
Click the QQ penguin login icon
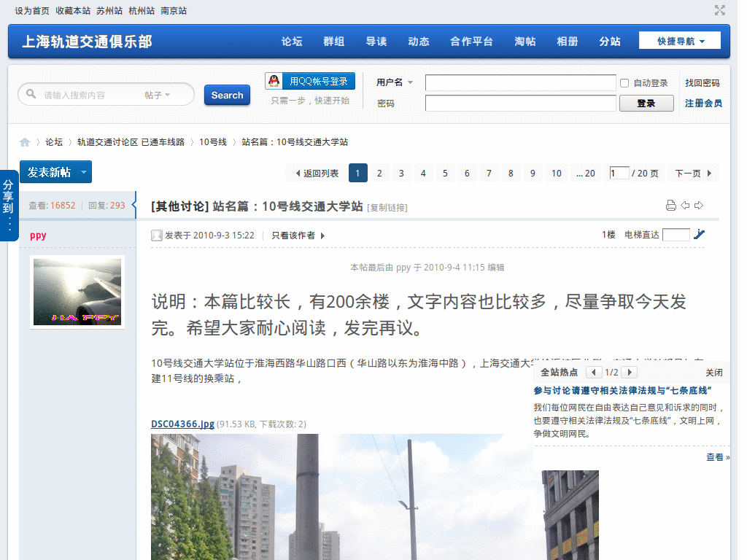274,81
